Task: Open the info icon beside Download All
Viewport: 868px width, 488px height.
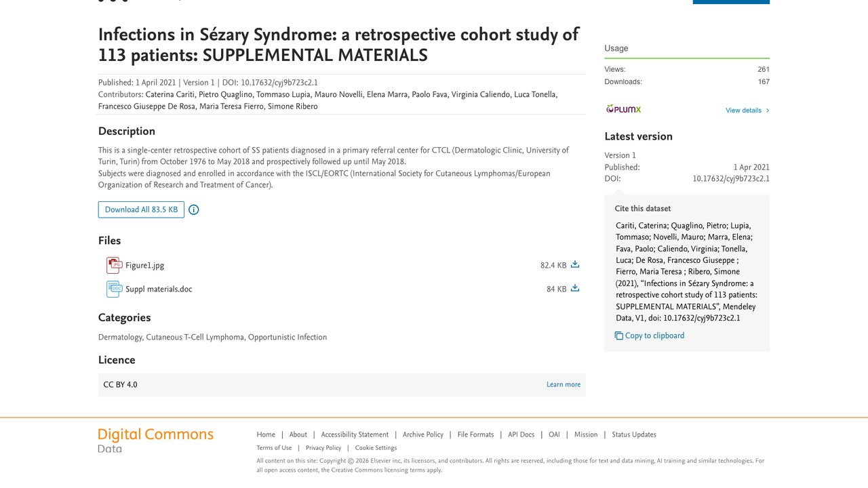Action: tap(193, 209)
